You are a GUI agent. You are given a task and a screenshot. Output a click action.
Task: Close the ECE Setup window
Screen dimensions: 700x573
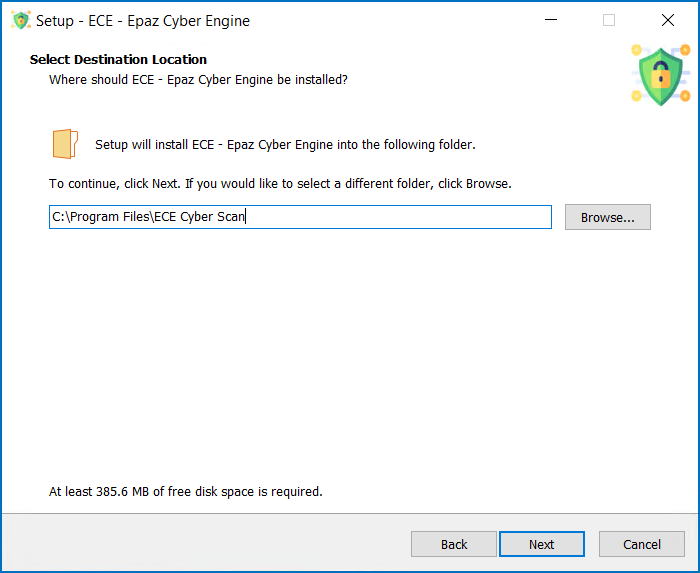[668, 20]
